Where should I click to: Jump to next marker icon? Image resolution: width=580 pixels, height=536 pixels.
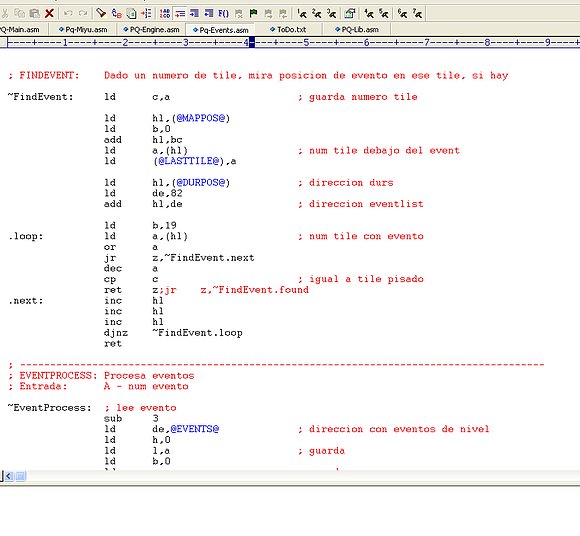pos(269,14)
